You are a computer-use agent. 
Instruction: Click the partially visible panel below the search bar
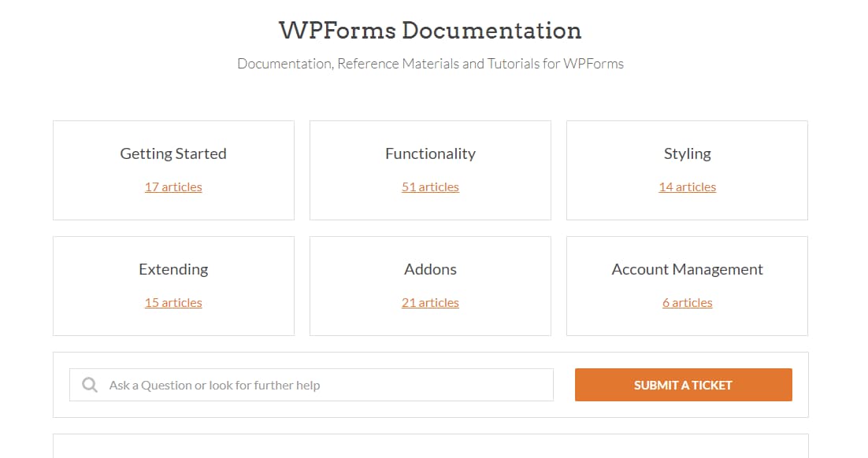click(x=430, y=449)
